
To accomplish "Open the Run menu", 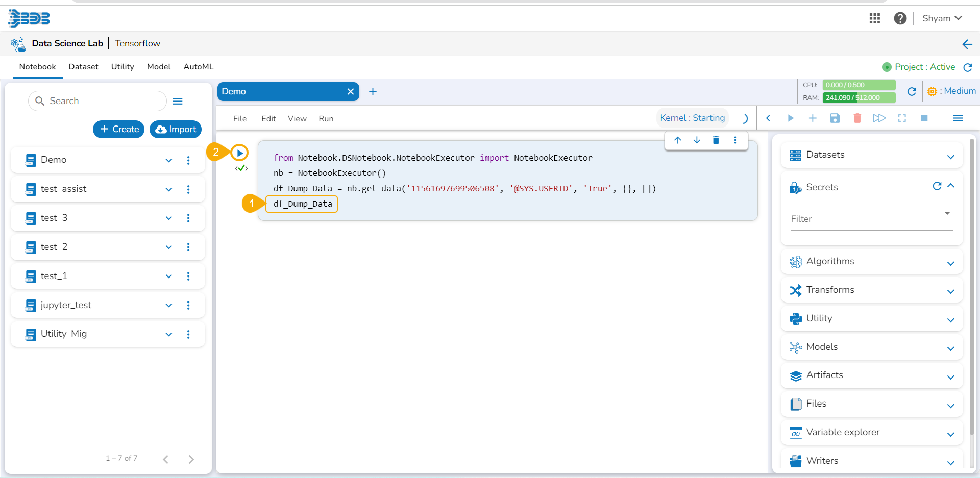I will (326, 119).
